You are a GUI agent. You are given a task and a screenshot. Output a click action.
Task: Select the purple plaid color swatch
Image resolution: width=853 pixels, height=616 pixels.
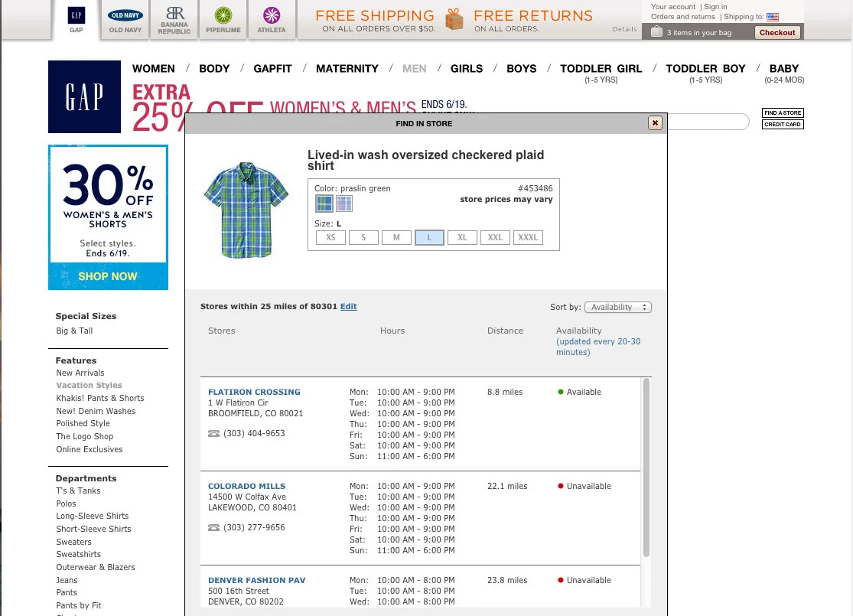click(343, 204)
